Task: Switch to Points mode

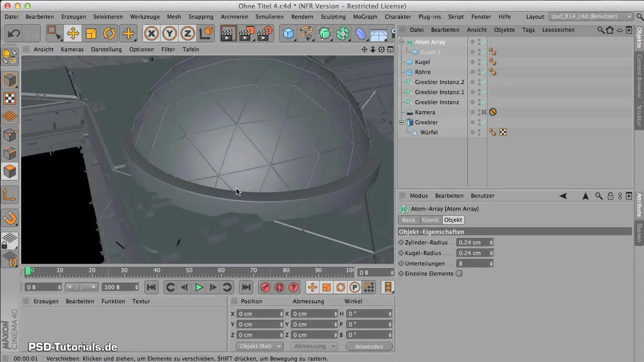Action: pyautogui.click(x=10, y=135)
